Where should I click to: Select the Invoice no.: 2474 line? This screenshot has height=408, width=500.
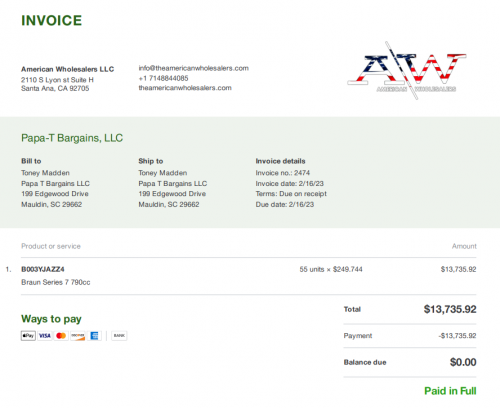click(283, 173)
